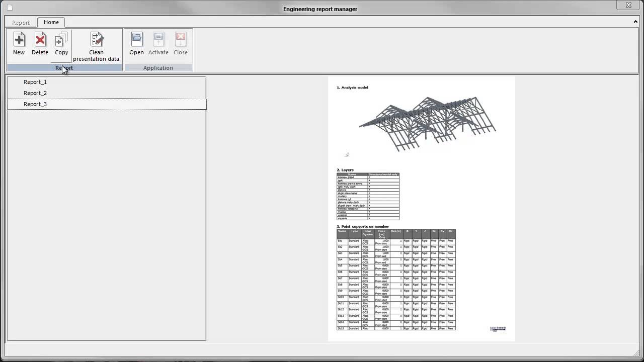The image size is (644, 362).
Task: Select Report_2 in the list
Action: [106, 93]
